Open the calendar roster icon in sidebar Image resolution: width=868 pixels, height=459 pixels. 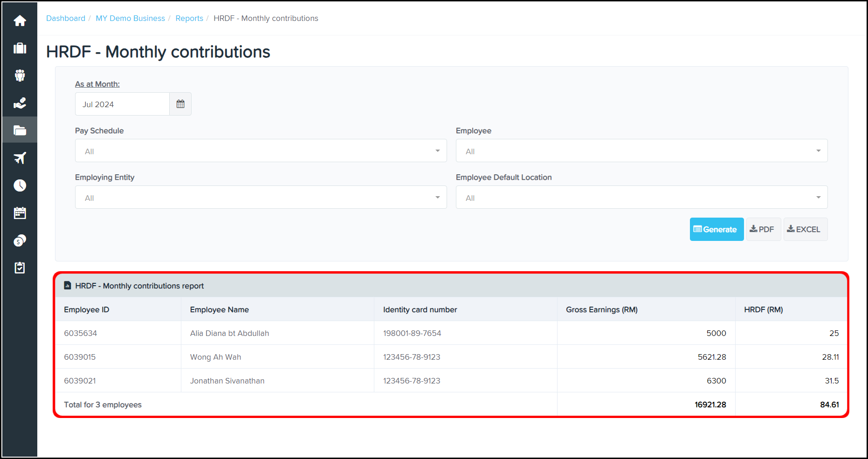tap(20, 213)
